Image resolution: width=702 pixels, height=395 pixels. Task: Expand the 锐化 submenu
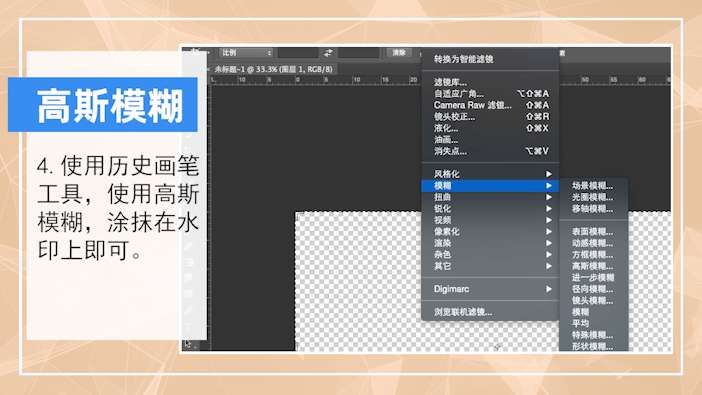pos(490,209)
